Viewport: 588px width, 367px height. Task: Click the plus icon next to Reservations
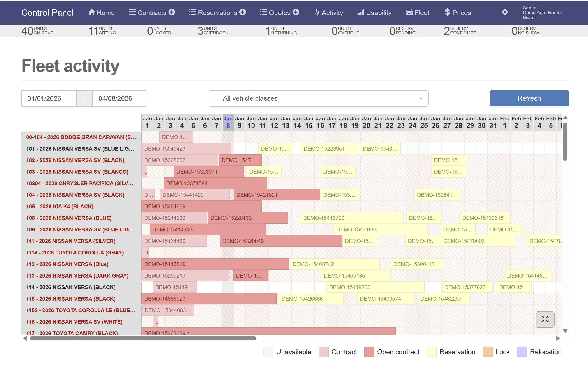(x=243, y=12)
